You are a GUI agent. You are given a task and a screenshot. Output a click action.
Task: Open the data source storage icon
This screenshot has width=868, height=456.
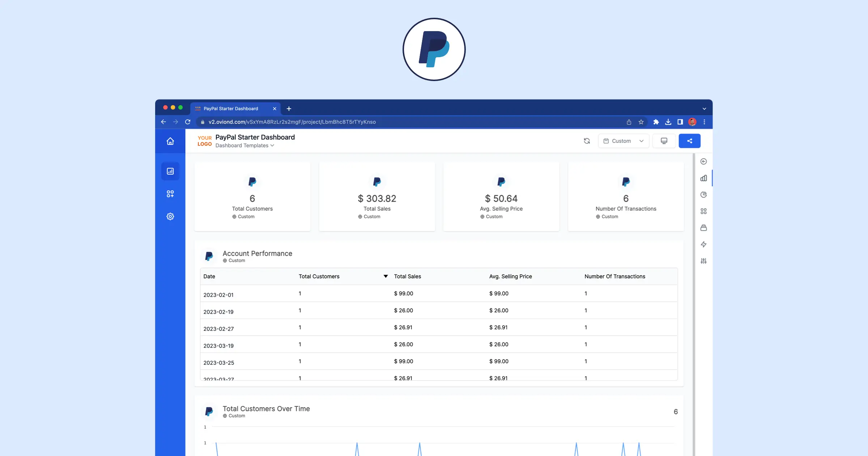tap(703, 228)
